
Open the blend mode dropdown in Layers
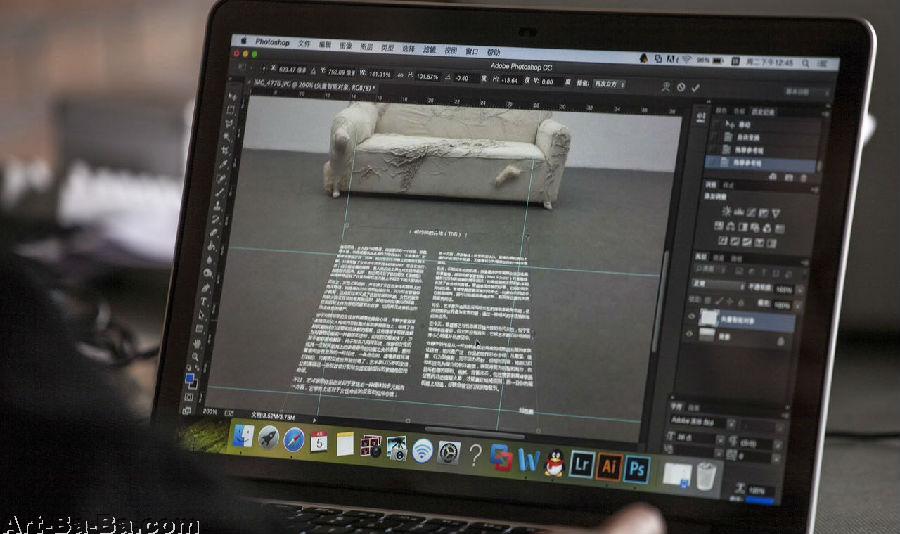pyautogui.click(x=717, y=284)
